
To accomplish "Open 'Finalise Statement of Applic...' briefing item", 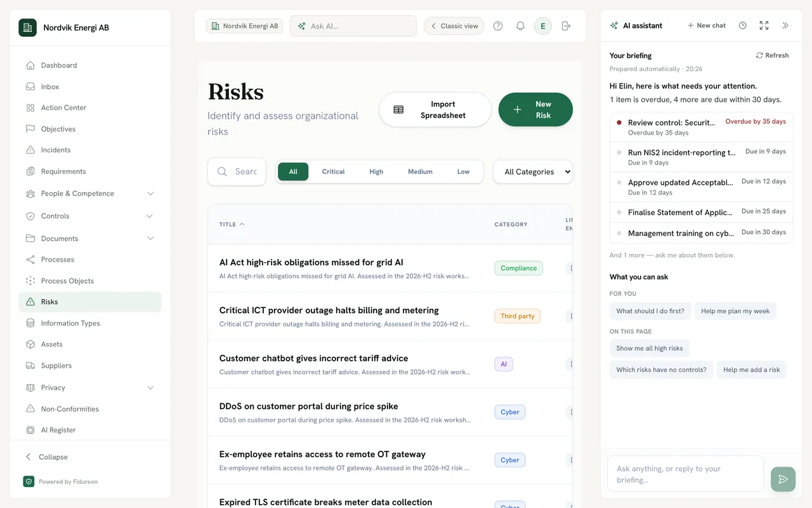I will (701, 212).
